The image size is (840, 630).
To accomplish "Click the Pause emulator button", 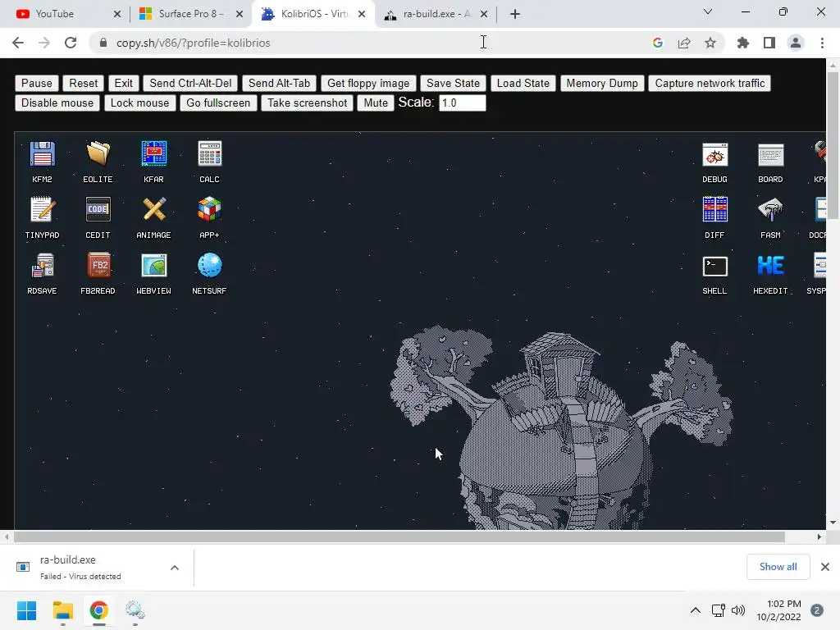I will (x=36, y=83).
